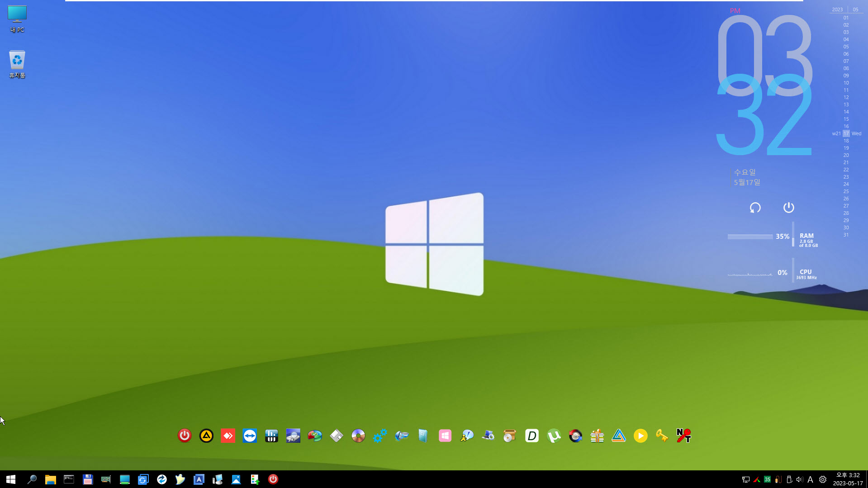Open the settings gear in system tray
The image size is (868, 488).
coord(823,479)
